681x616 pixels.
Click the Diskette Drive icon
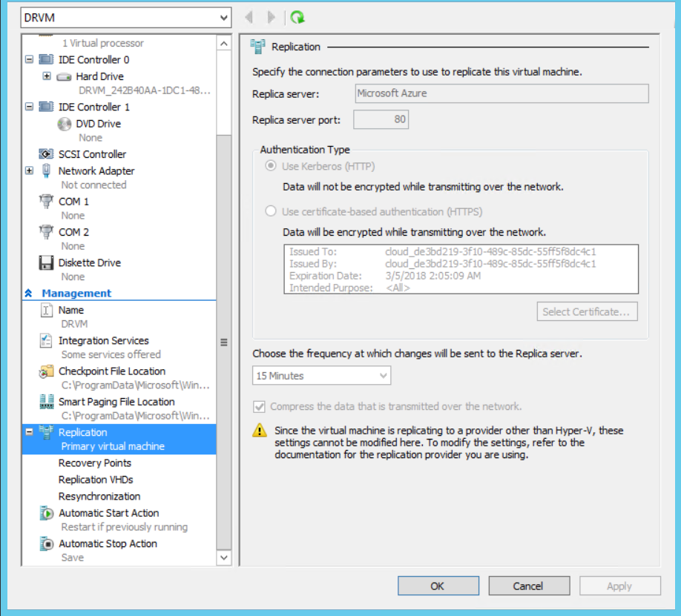tap(46, 262)
